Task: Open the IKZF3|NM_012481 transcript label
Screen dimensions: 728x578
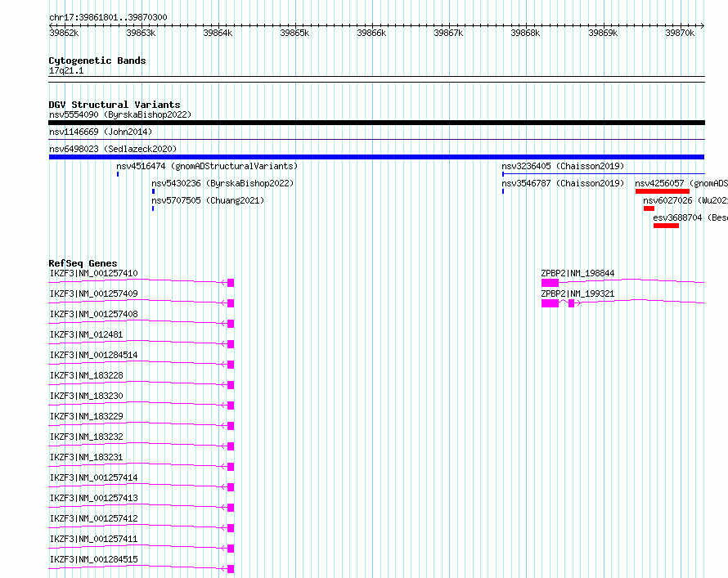Action: tap(87, 334)
